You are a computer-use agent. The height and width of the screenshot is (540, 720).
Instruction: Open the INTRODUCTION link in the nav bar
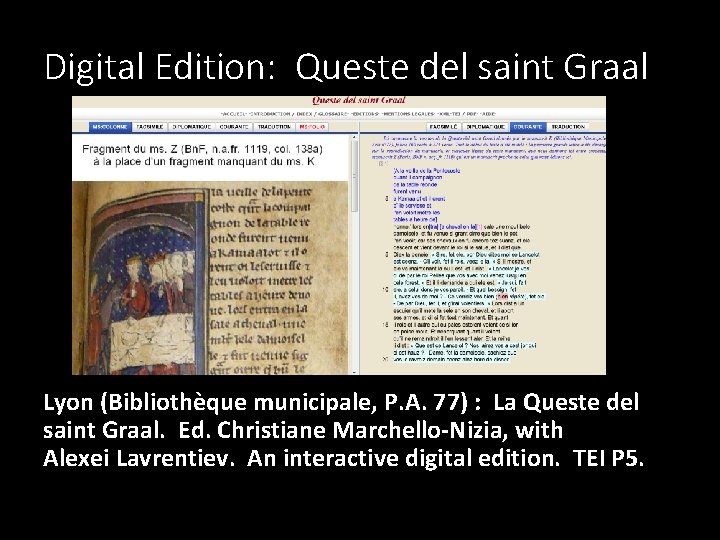coord(269,114)
